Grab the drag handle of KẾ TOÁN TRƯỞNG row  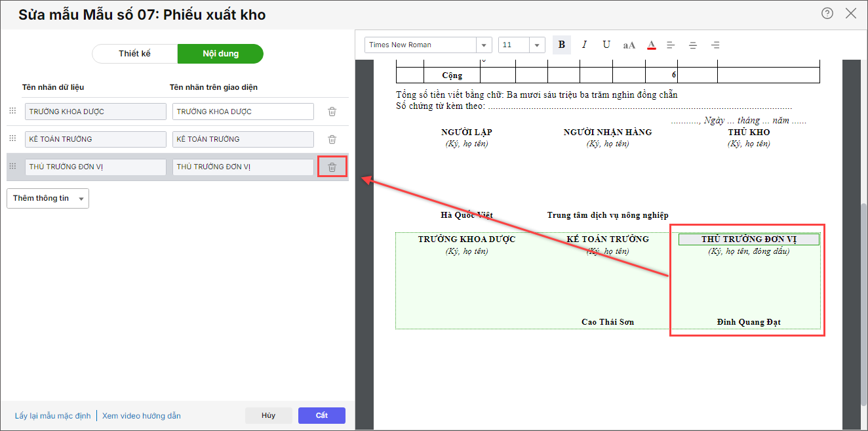point(12,139)
